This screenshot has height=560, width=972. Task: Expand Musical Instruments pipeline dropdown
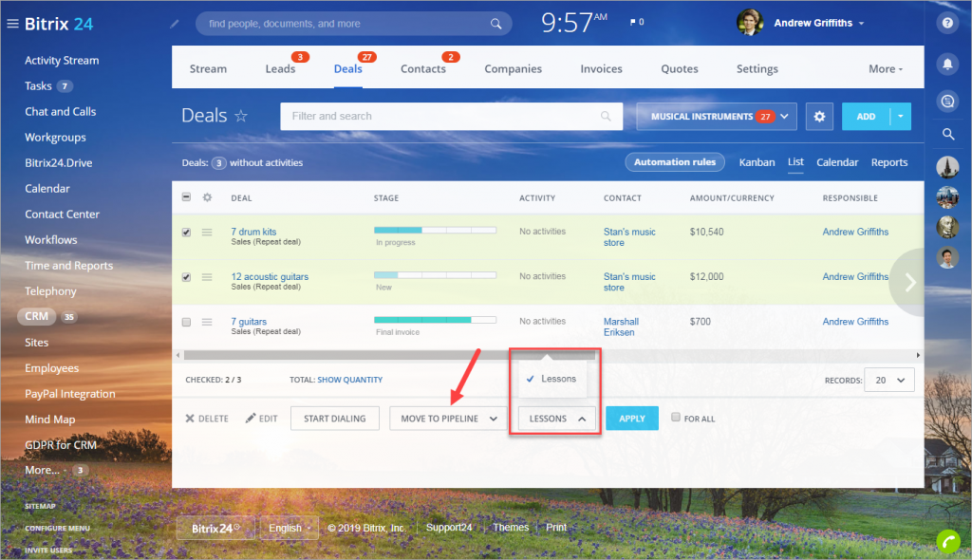717,116
